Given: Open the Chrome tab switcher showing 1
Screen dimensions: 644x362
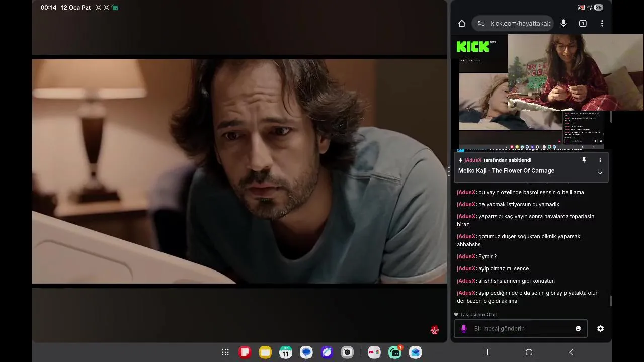Looking at the screenshot, I should click(583, 23).
